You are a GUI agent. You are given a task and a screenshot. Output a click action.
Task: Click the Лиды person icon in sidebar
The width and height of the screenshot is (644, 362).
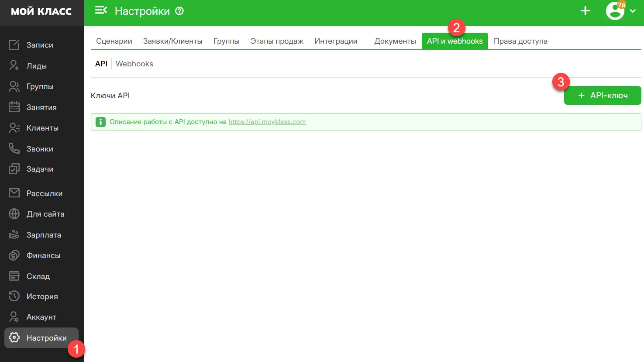[14, 66]
